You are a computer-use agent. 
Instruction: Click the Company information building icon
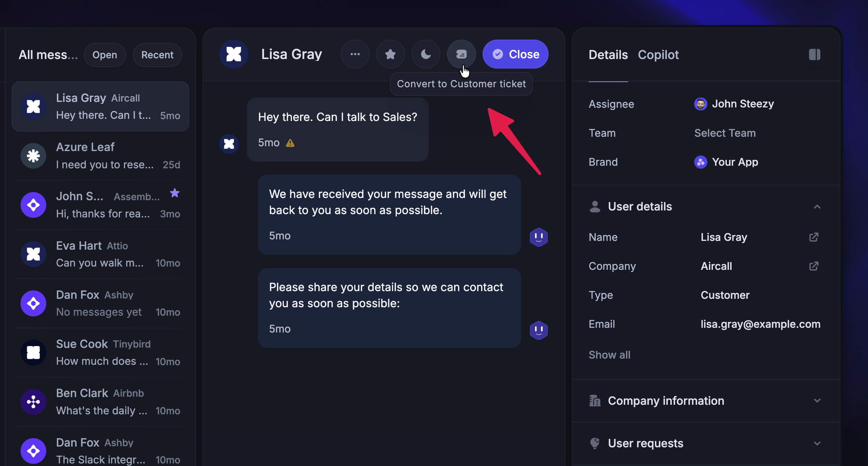tap(595, 401)
